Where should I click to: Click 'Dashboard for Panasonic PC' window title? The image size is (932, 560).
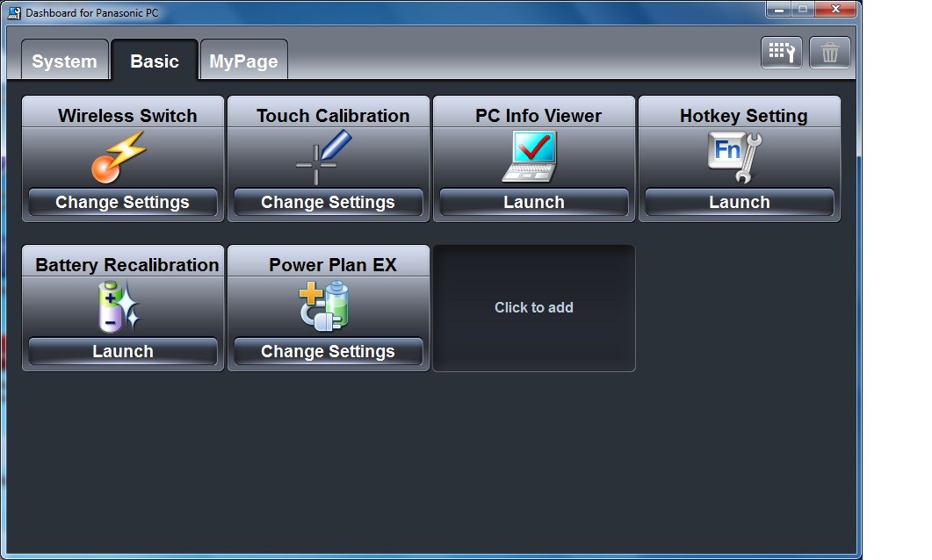pyautogui.click(x=92, y=12)
